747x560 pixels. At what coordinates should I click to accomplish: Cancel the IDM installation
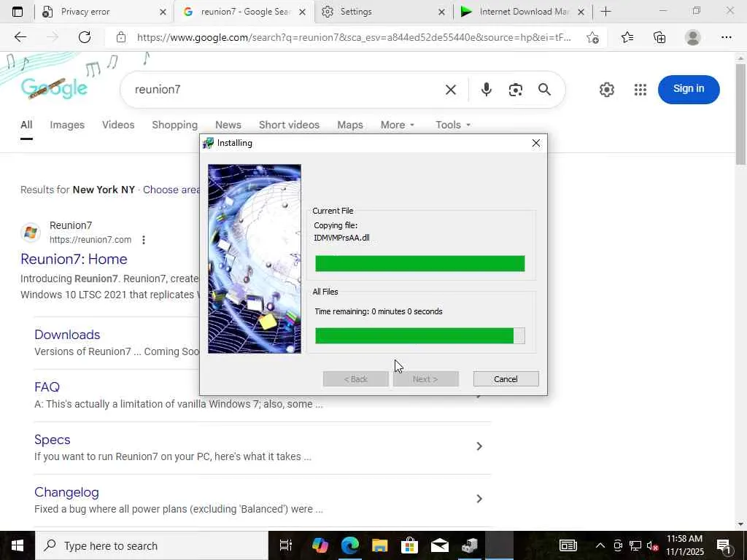tap(506, 379)
